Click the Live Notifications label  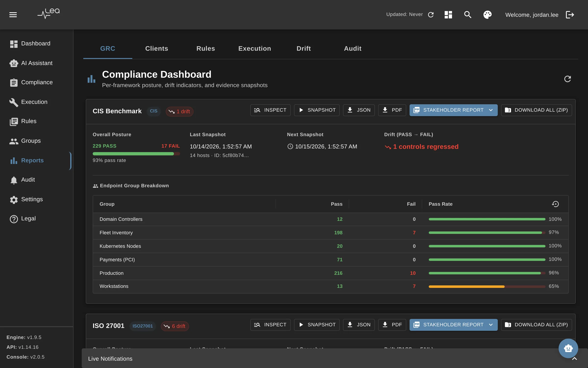(110, 359)
